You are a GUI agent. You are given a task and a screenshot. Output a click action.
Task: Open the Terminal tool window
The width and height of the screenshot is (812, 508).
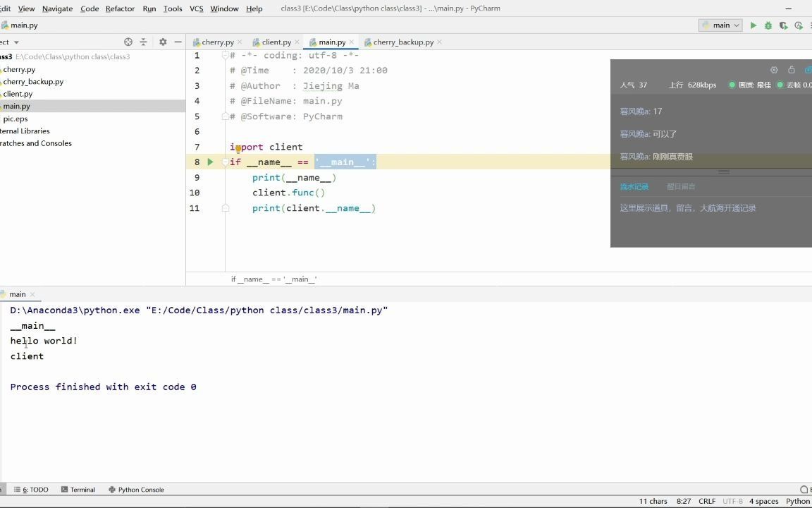pos(78,489)
